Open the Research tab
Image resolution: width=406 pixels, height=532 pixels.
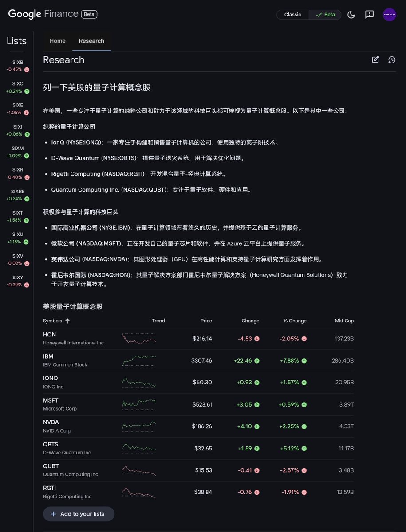pos(91,41)
